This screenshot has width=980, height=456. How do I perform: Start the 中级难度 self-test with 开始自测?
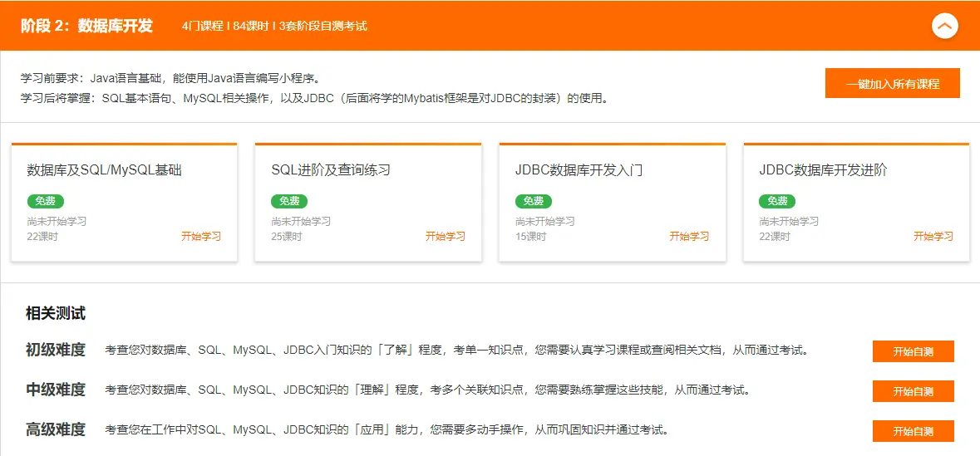pyautogui.click(x=914, y=391)
